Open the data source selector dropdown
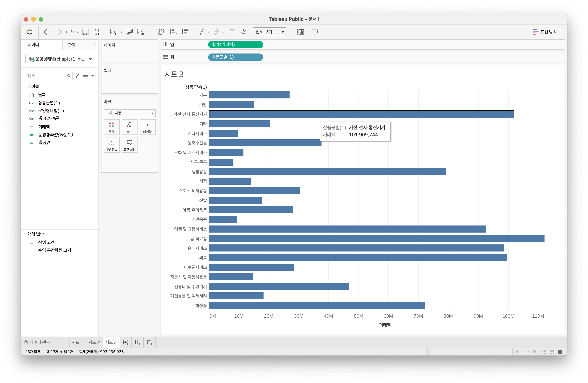This screenshot has width=588, height=383. coord(91,59)
